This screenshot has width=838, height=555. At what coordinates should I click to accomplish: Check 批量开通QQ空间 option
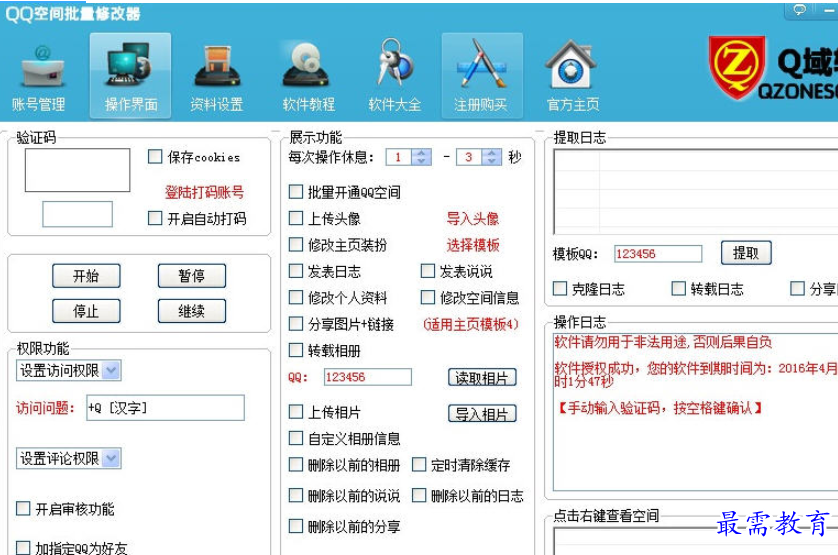coord(296,191)
